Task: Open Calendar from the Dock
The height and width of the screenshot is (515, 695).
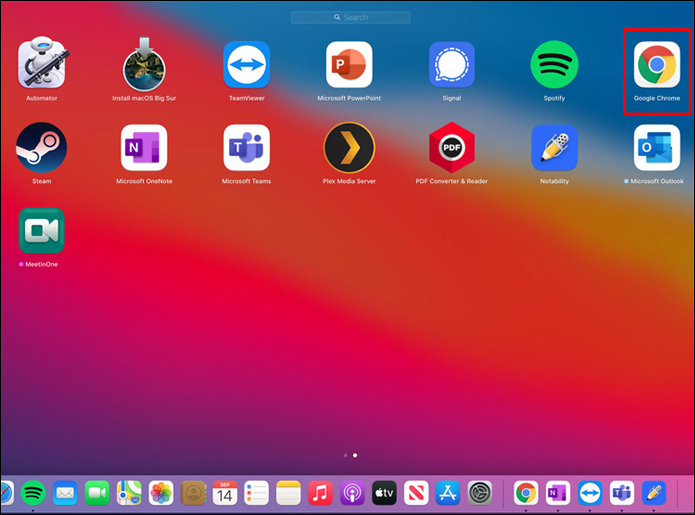Action: (x=224, y=492)
